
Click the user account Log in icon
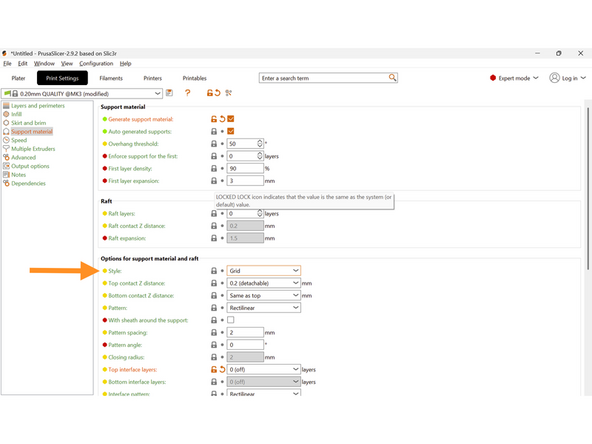[x=554, y=78]
